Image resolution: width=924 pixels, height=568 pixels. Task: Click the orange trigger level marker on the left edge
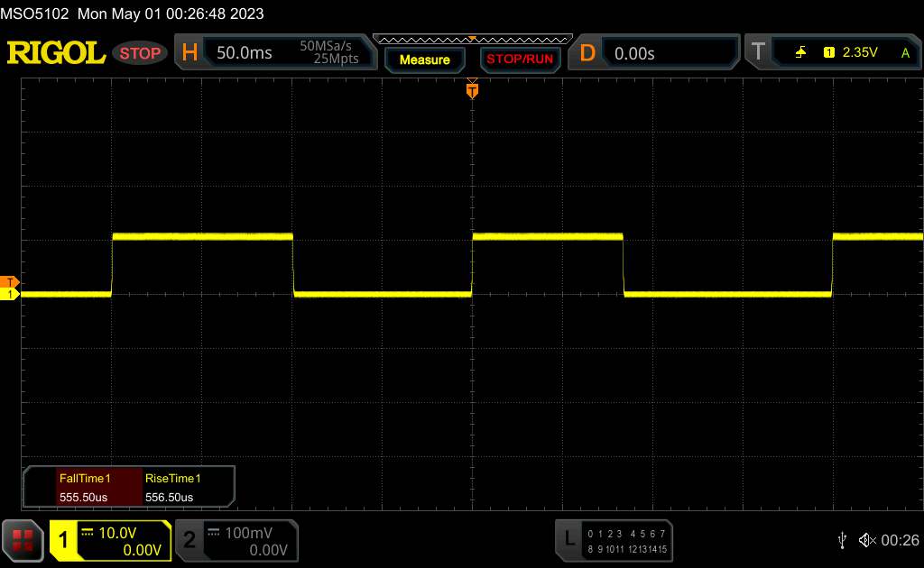click(11, 282)
